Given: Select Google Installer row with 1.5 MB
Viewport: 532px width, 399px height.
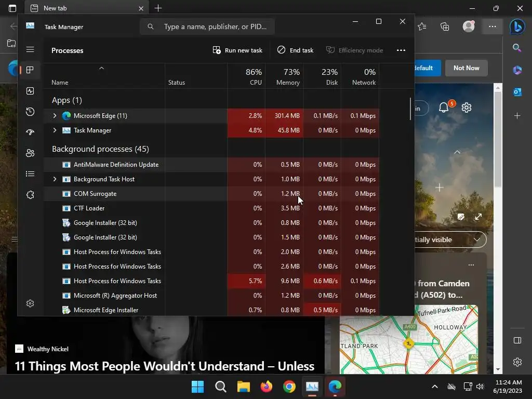Looking at the screenshot, I should point(211,237).
